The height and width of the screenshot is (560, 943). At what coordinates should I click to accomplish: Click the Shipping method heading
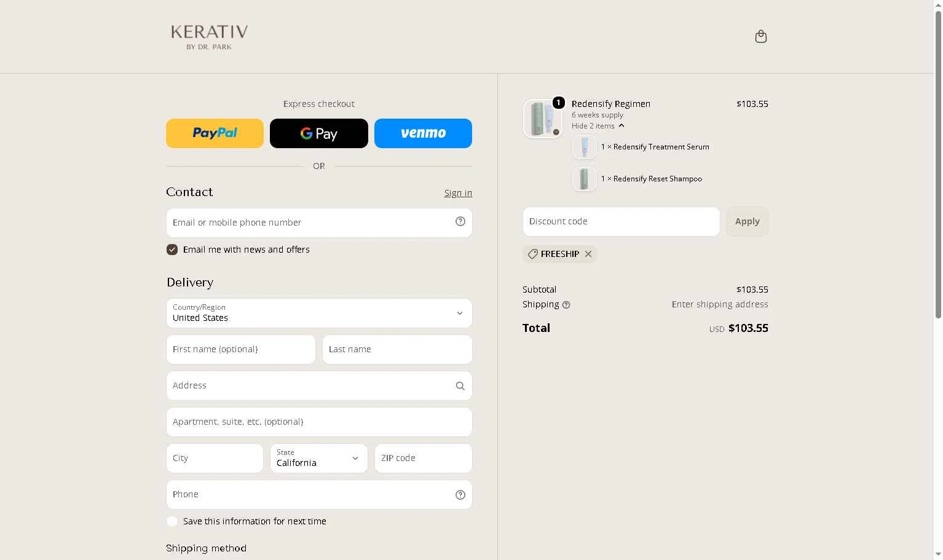coord(206,548)
